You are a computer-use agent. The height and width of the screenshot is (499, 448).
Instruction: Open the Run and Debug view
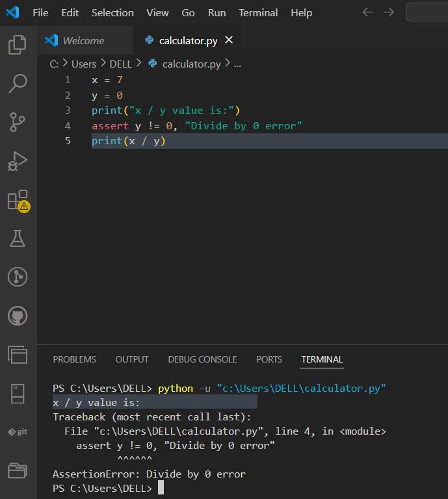pyautogui.click(x=18, y=161)
